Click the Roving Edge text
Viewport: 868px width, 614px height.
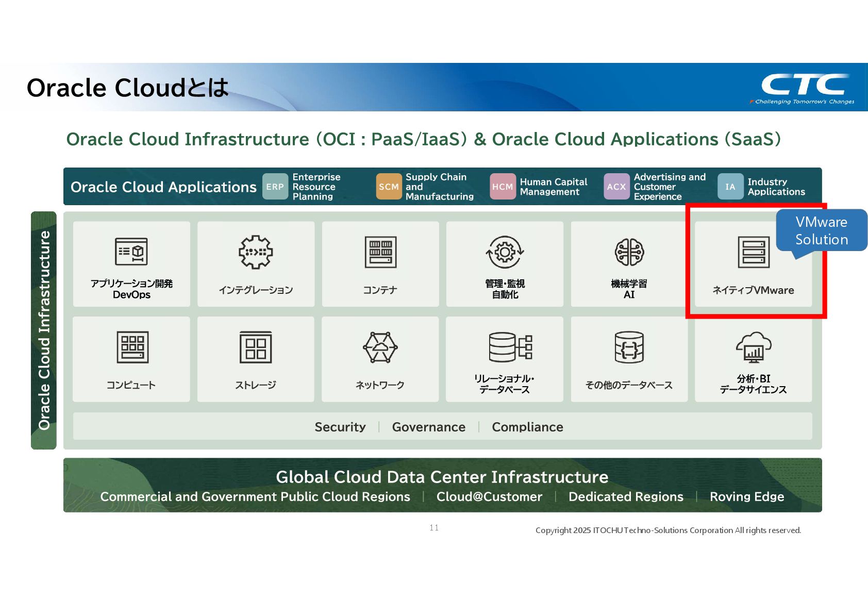point(747,496)
